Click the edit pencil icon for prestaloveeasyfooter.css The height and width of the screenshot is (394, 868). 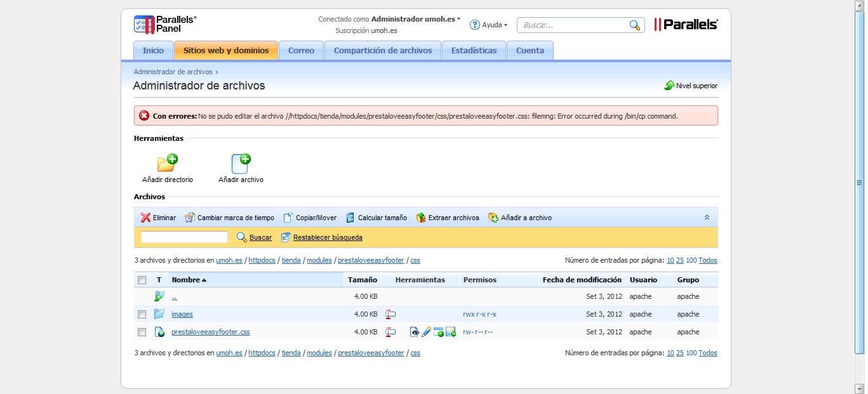point(427,332)
